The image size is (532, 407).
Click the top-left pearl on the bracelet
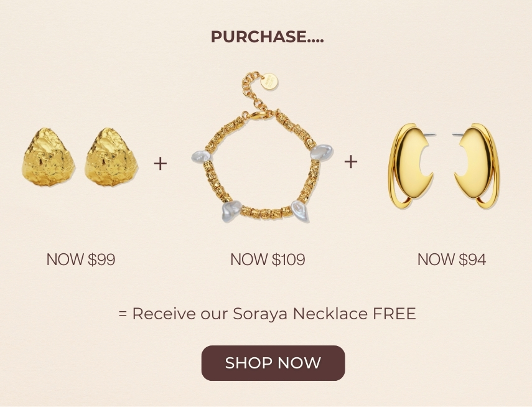[202, 156]
